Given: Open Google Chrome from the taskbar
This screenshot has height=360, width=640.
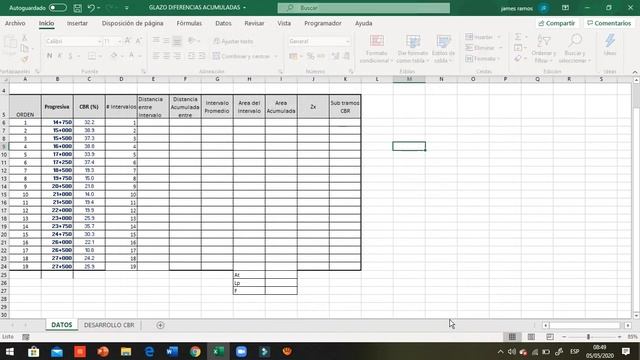Looking at the screenshot, I should [195, 351].
